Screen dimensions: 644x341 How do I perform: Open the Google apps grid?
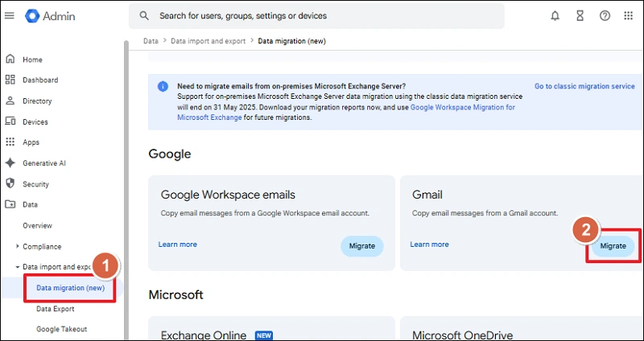click(629, 16)
